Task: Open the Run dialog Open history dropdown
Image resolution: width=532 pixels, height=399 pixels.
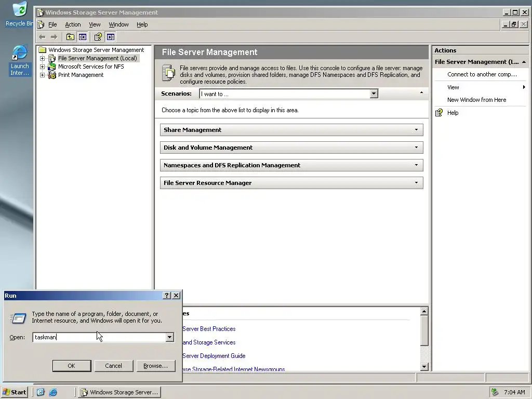Action: [x=170, y=337]
